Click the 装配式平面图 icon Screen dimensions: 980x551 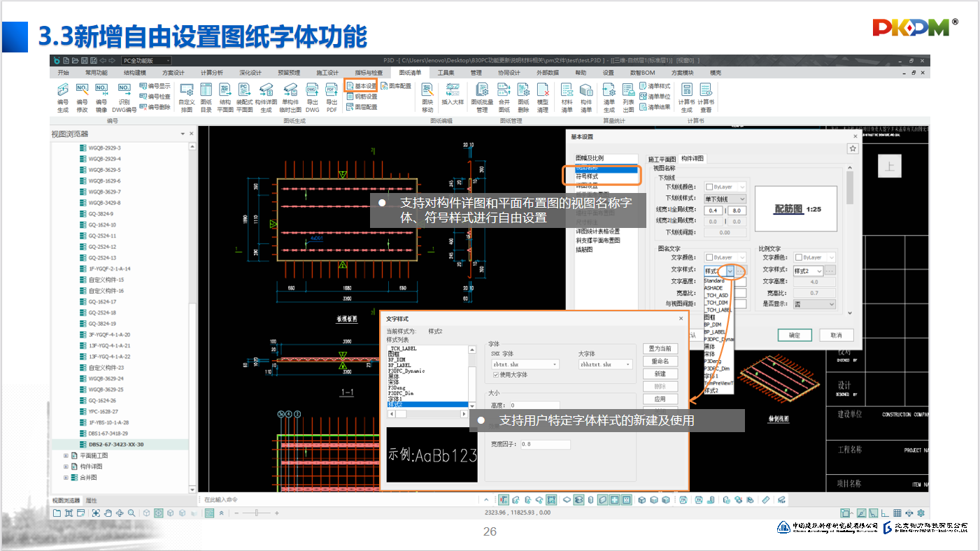click(244, 97)
